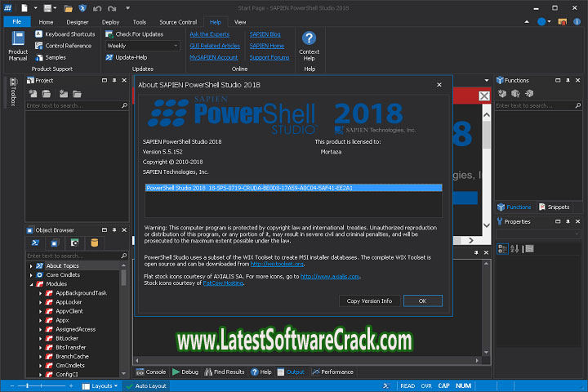Click the Redo arrow icon
This screenshot has height=392, width=588.
tap(112, 8)
